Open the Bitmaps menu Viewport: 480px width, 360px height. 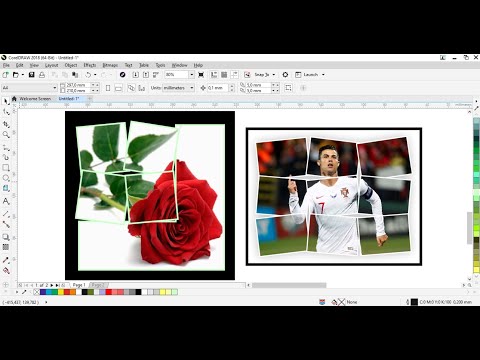click(x=110, y=65)
